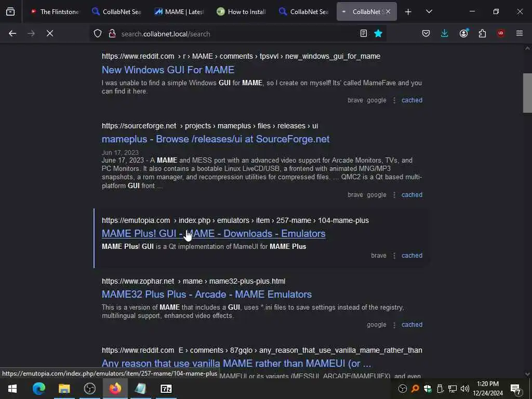Click the safely remove USB tray icon

click(440, 389)
